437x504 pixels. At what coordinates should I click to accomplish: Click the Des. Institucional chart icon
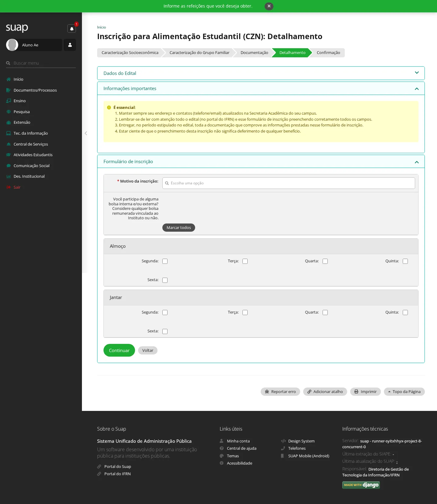8,176
